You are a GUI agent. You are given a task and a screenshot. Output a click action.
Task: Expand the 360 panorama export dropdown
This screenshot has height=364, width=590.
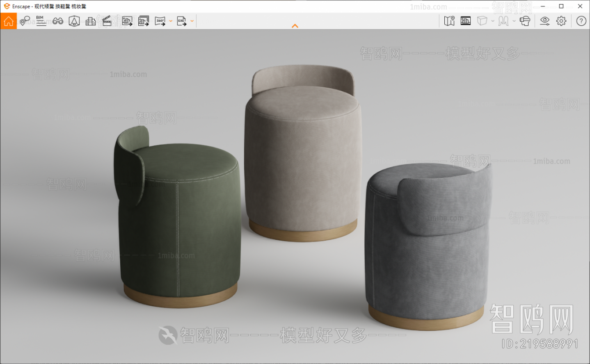(171, 21)
